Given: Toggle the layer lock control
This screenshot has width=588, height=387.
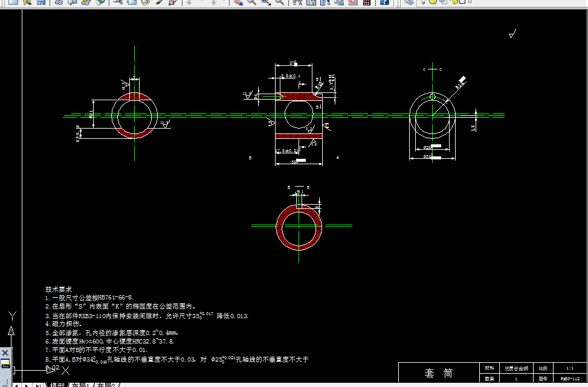Looking at the screenshot, I should point(443,4).
